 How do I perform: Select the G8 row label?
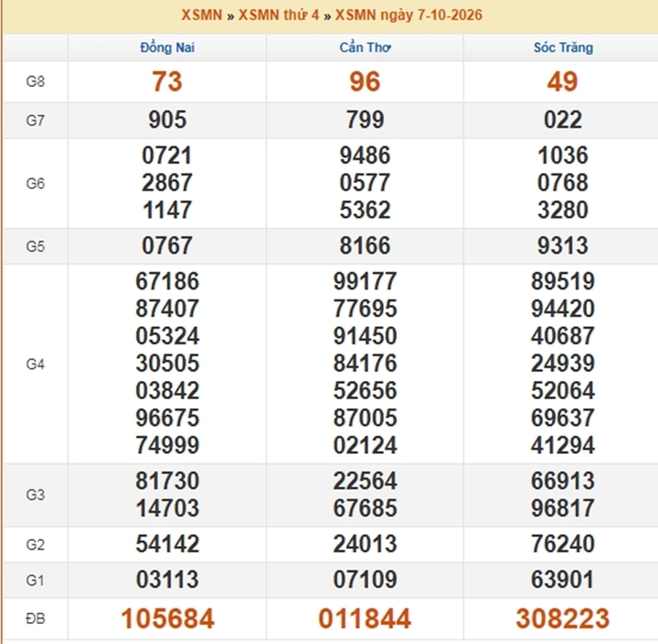36,81
